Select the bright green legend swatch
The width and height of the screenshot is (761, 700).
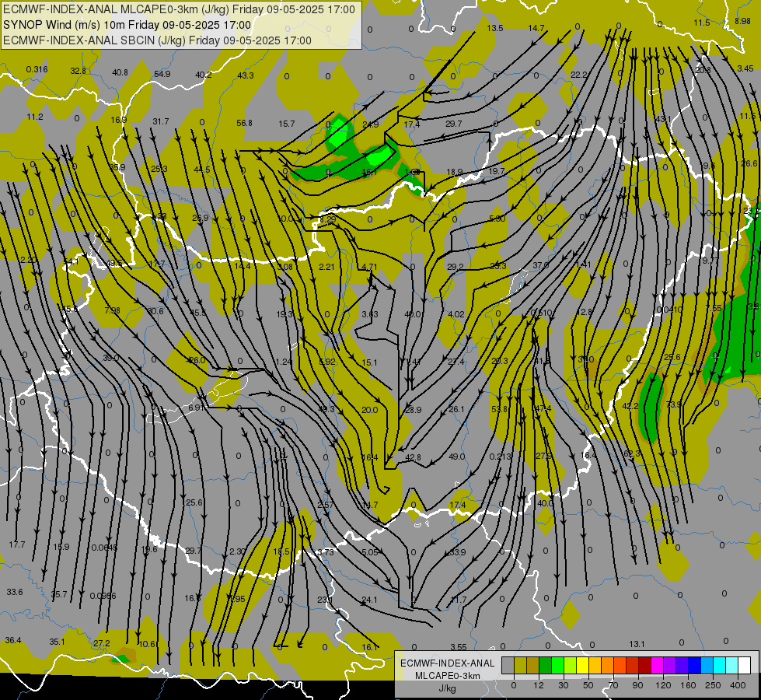557,665
